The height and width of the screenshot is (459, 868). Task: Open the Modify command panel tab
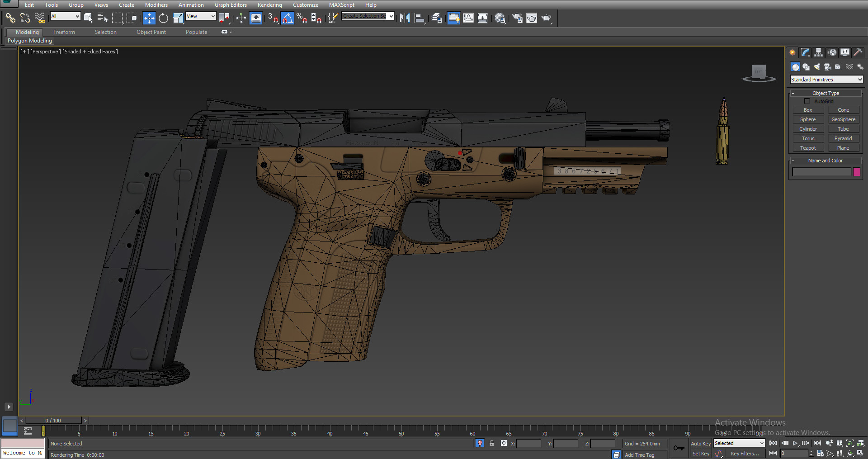pyautogui.click(x=805, y=52)
